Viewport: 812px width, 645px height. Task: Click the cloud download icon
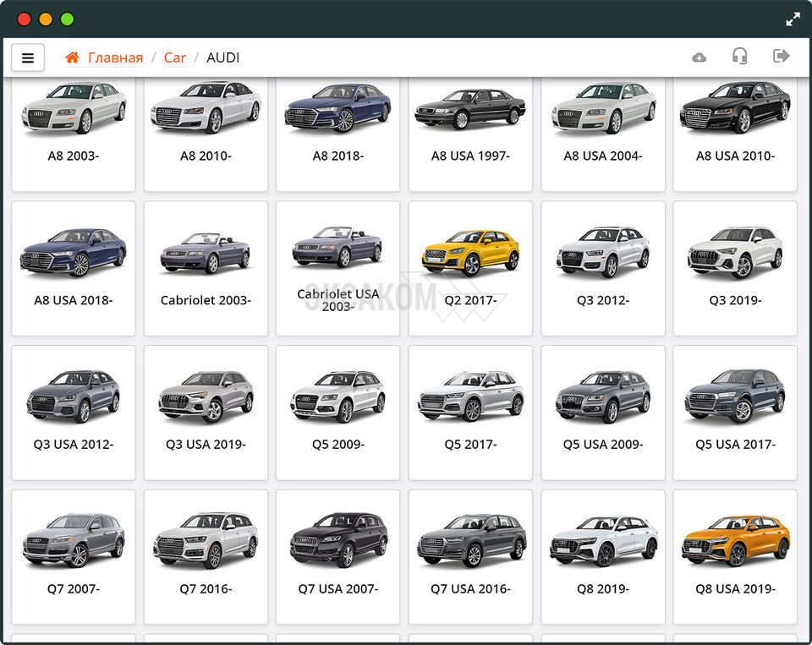699,57
